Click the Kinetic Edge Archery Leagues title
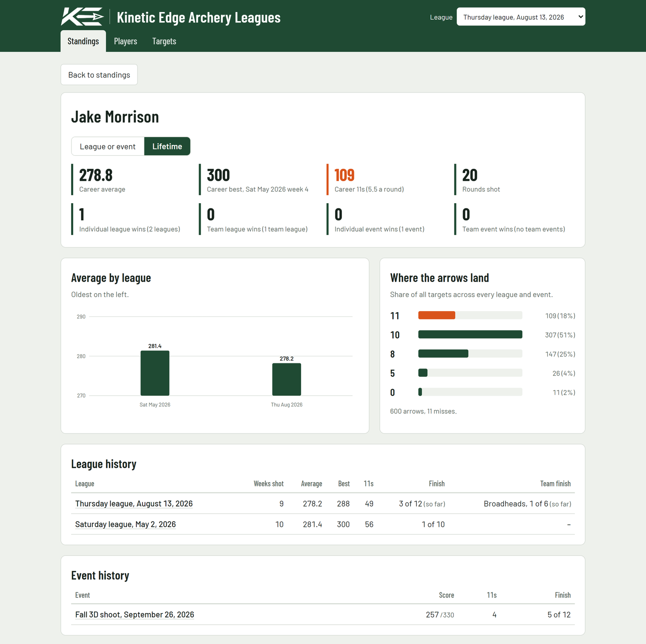 (x=199, y=18)
